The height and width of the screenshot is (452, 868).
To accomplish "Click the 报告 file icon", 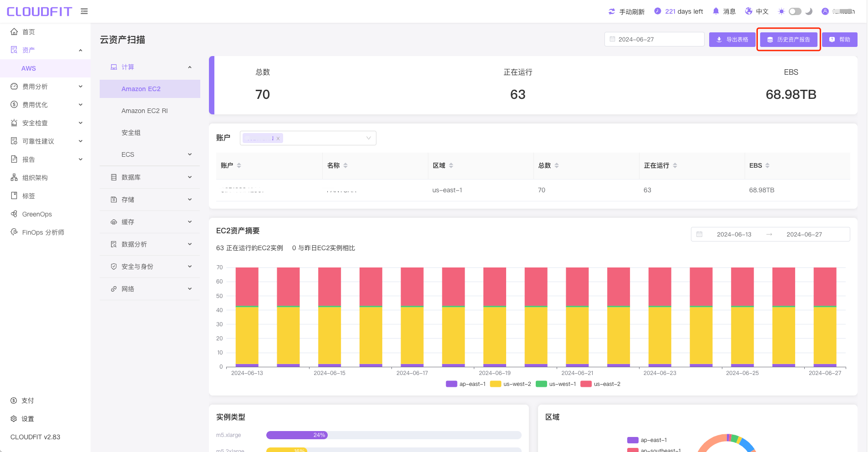I will coord(14,159).
